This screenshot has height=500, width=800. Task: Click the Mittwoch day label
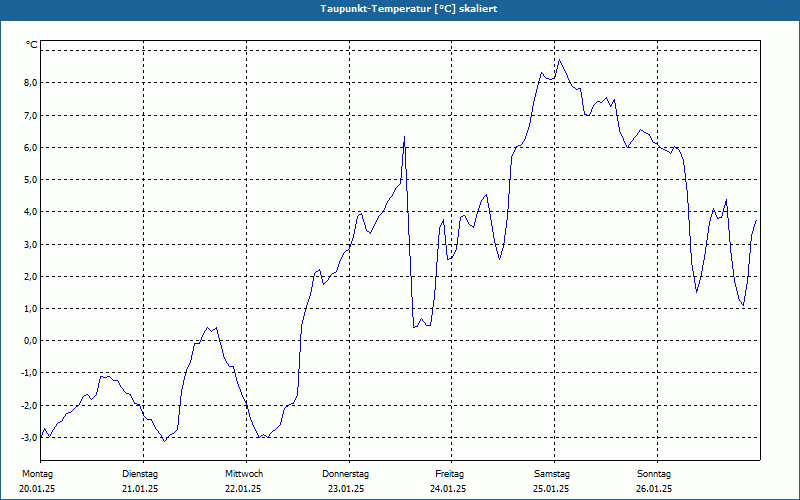click(244, 474)
